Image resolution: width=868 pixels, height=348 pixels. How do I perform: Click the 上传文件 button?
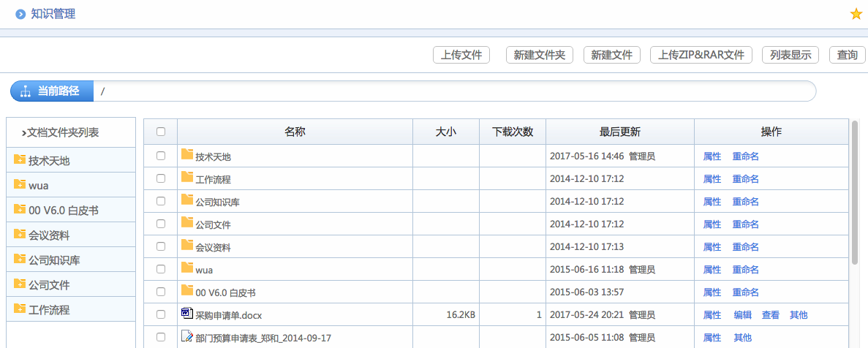click(x=461, y=55)
